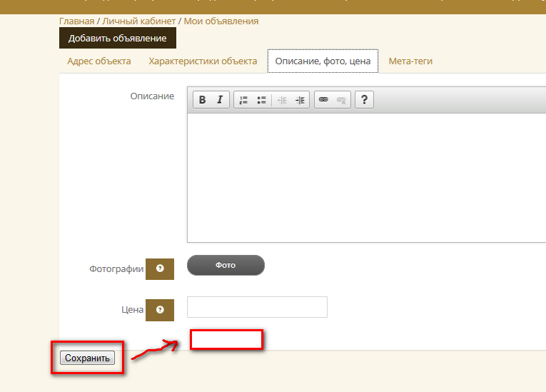Upload images with the Фото button
Viewport: 546px width, 392px height.
click(x=226, y=265)
